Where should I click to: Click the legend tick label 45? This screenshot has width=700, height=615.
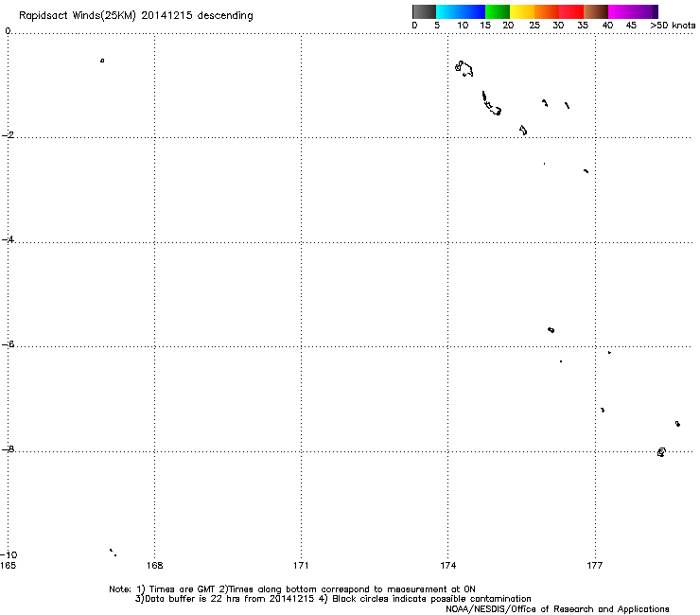pyautogui.click(x=631, y=26)
